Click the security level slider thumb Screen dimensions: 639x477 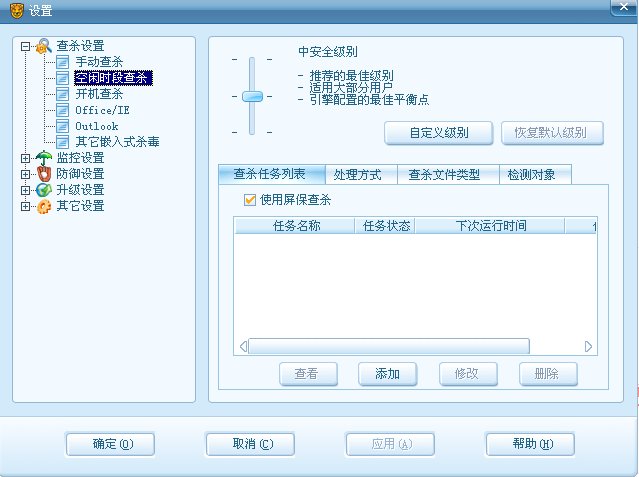click(252, 97)
